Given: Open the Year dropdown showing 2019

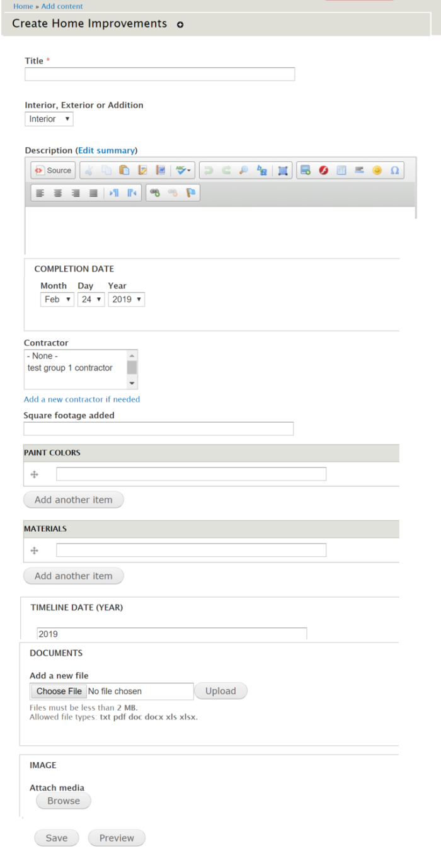Looking at the screenshot, I should tap(127, 299).
